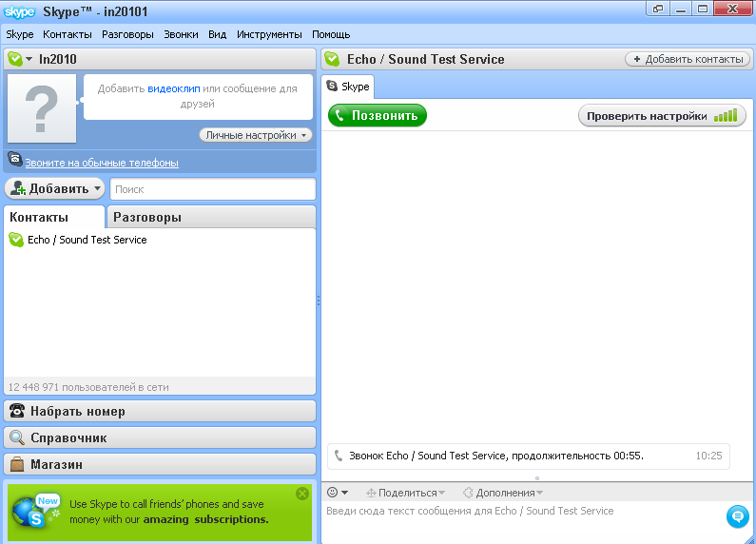Click the 10:25 timestamp of call

[708, 456]
